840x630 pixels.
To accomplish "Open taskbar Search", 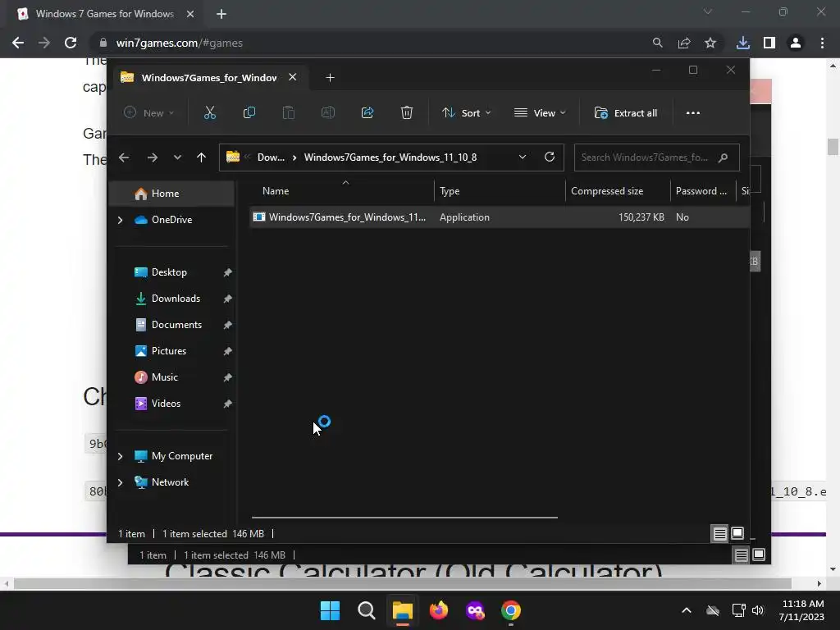I will (367, 610).
